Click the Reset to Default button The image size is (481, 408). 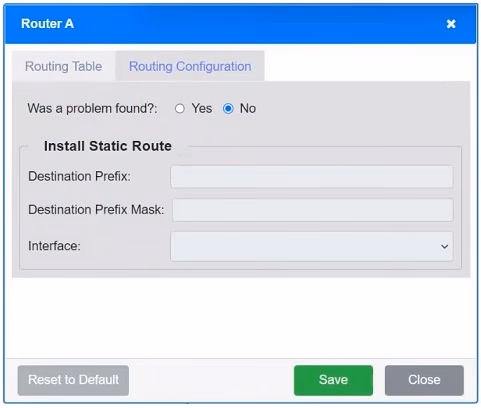pyautogui.click(x=73, y=380)
